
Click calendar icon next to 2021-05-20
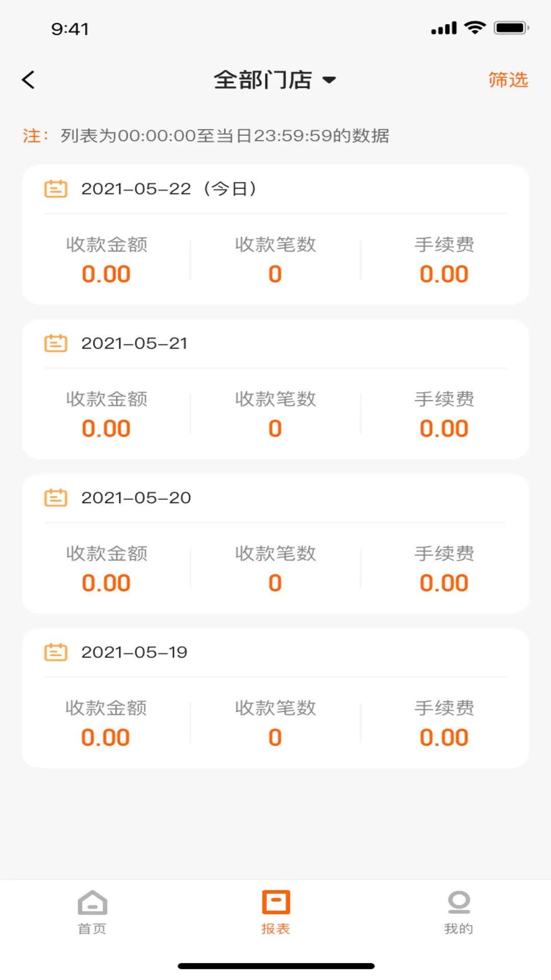coord(56,498)
